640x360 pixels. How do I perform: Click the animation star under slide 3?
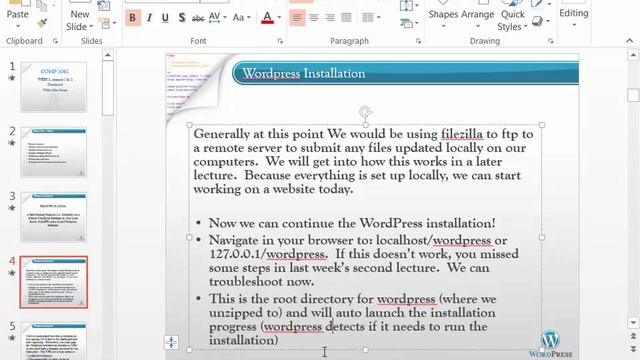12,208
